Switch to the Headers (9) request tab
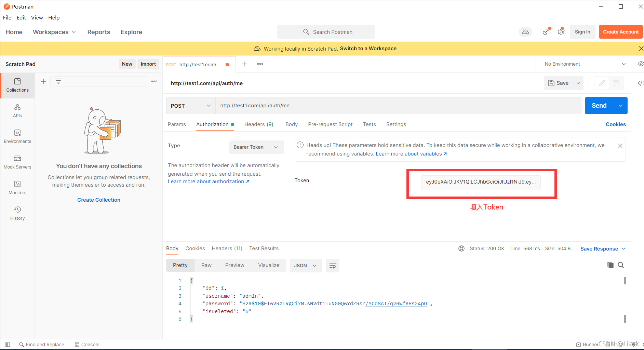Screen dimensions: 644x350 [x=259, y=124]
